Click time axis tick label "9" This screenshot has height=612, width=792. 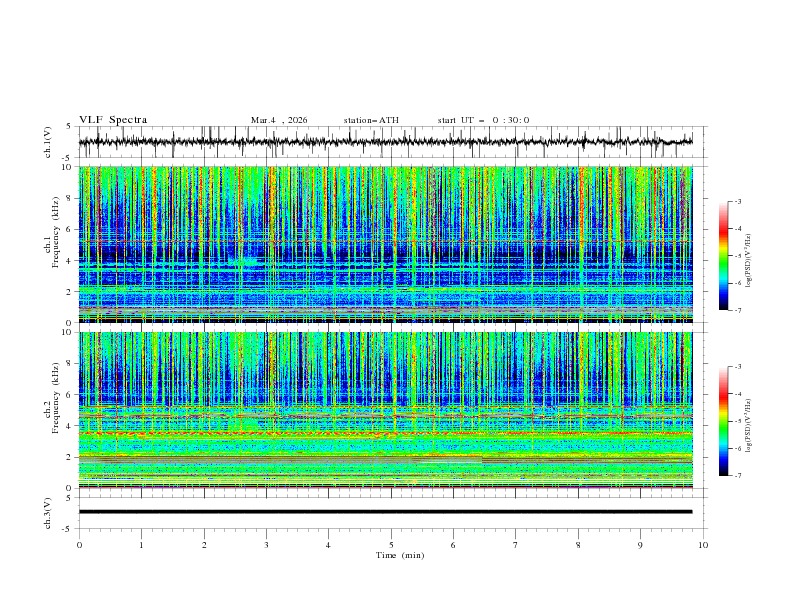coord(640,545)
